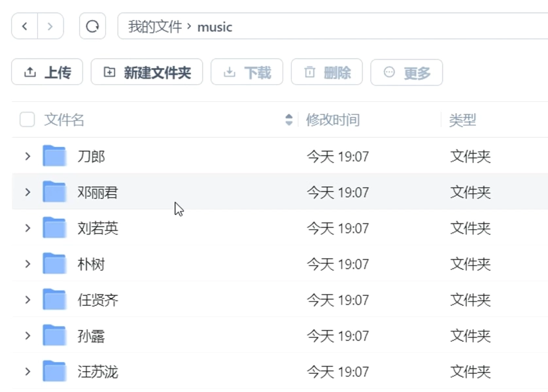The width and height of the screenshot is (548, 392).
Task: Sort files with the 文件名 sort arrows
Action: point(288,120)
